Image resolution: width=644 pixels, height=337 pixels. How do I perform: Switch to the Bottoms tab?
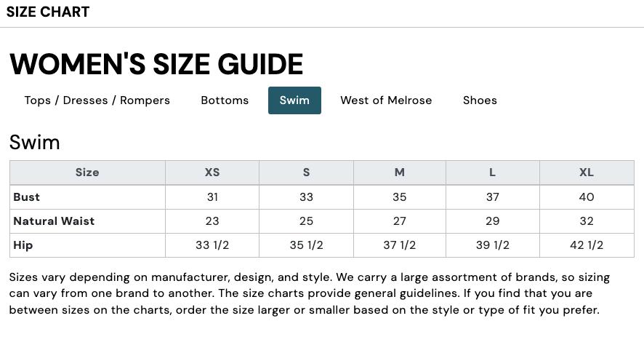click(225, 100)
